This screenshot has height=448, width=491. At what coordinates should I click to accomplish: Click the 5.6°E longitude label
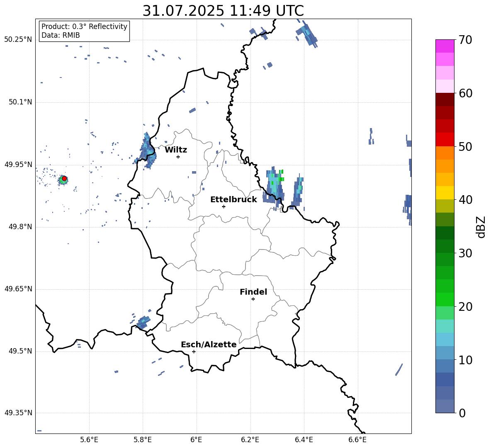coord(89,440)
